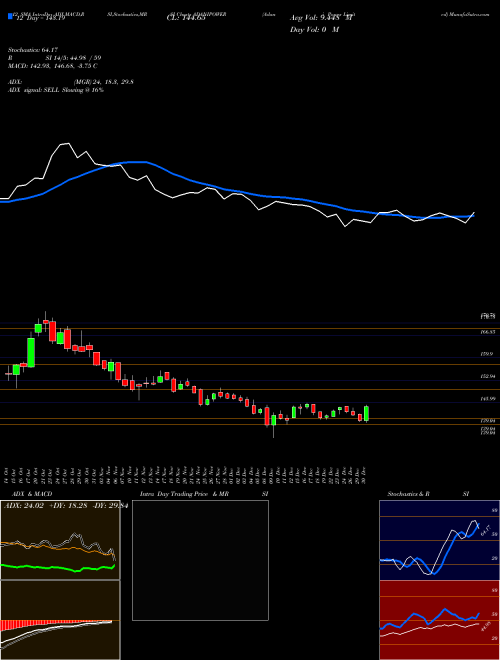500x660 pixels.
Task: Select the RSI 14/3: 44.98 / 59 value
Action: [74, 59]
